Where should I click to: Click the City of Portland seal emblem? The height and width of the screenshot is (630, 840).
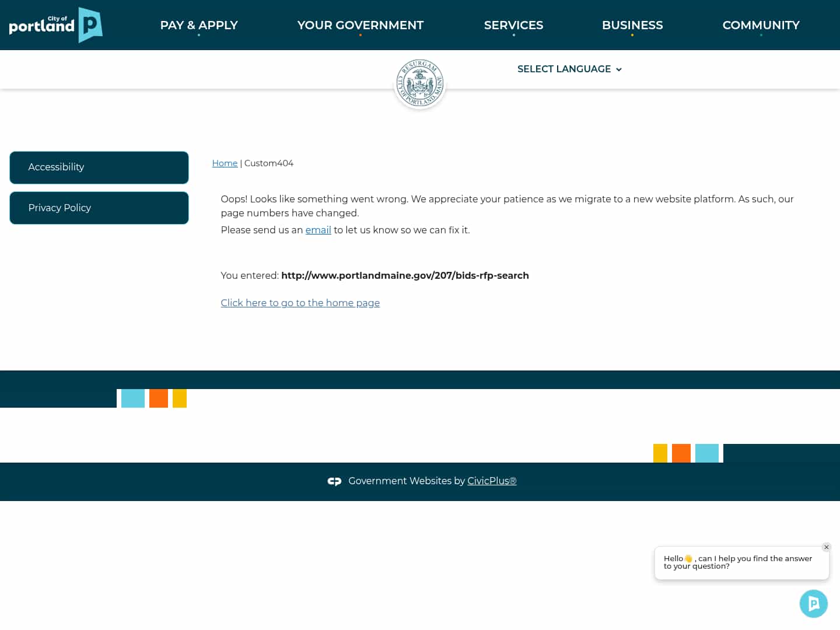click(x=419, y=83)
